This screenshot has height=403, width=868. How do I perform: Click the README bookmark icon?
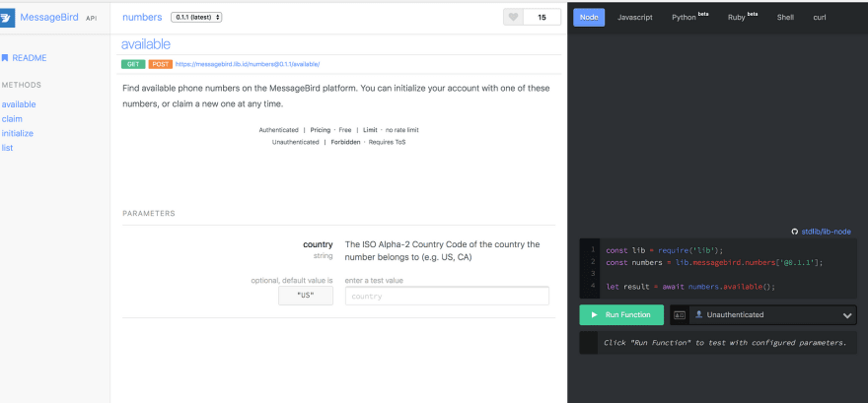pyautogui.click(x=5, y=57)
